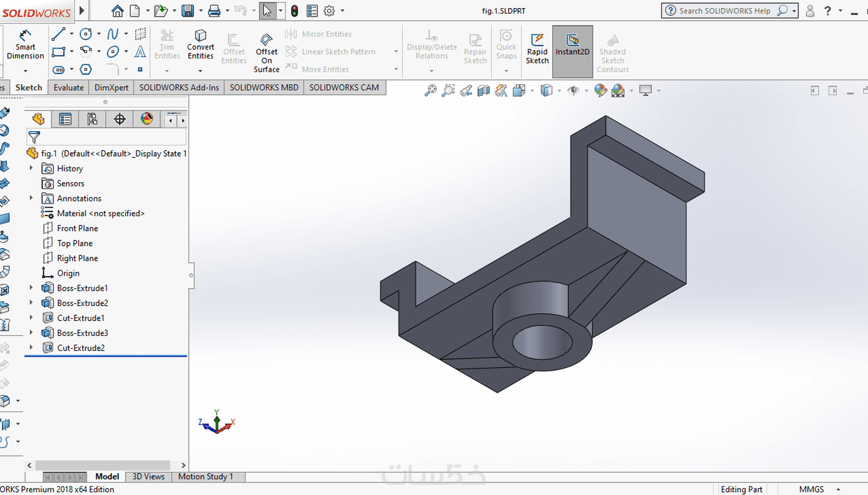Activate the Rapid Sketch tool
The width and height of the screenshot is (868, 495).
click(x=537, y=48)
